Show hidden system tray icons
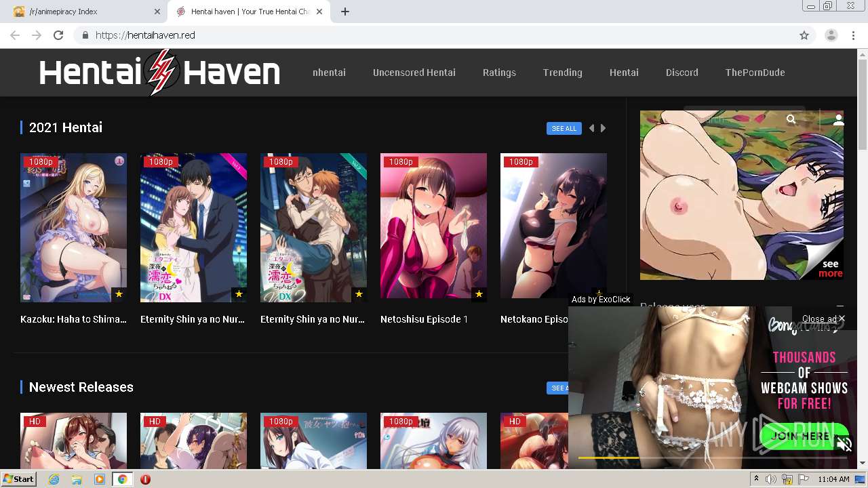Screen dimensions: 868x488 [756, 479]
